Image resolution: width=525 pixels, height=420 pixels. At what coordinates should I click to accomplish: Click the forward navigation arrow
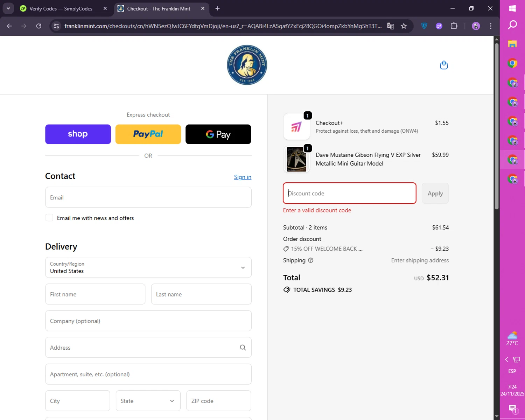[24, 26]
